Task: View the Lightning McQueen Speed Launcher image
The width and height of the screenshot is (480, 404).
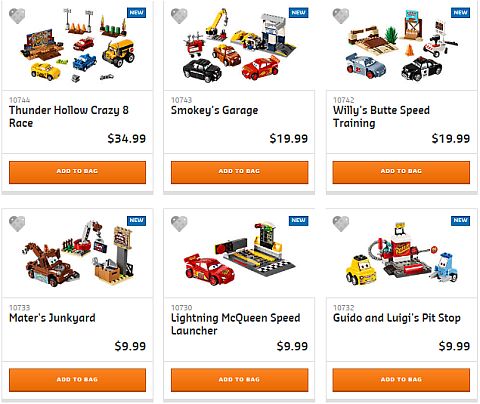Action: [239, 253]
